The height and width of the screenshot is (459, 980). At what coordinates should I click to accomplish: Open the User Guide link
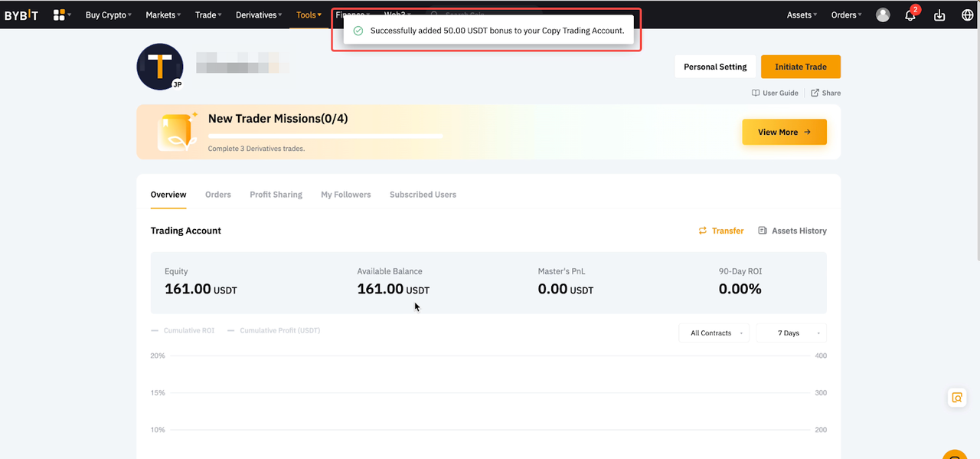click(x=775, y=93)
